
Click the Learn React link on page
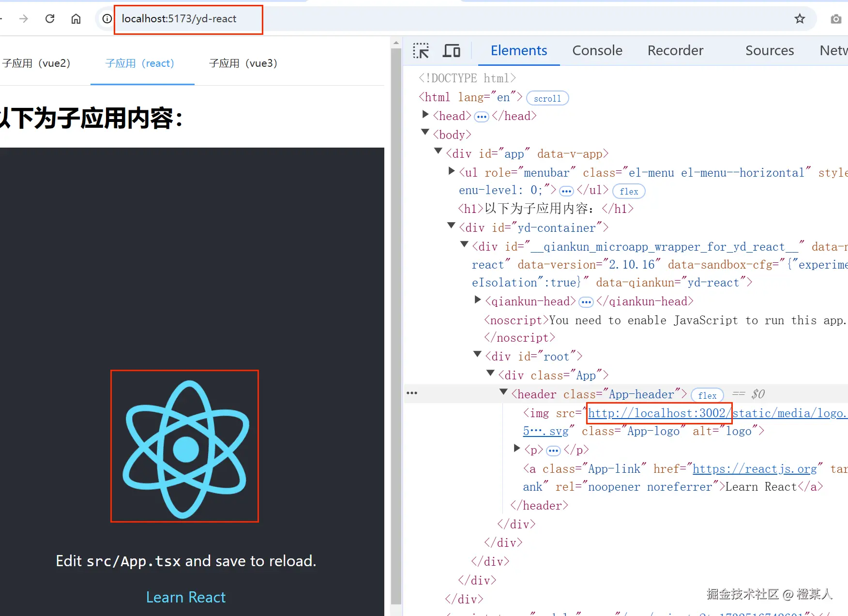[186, 597]
